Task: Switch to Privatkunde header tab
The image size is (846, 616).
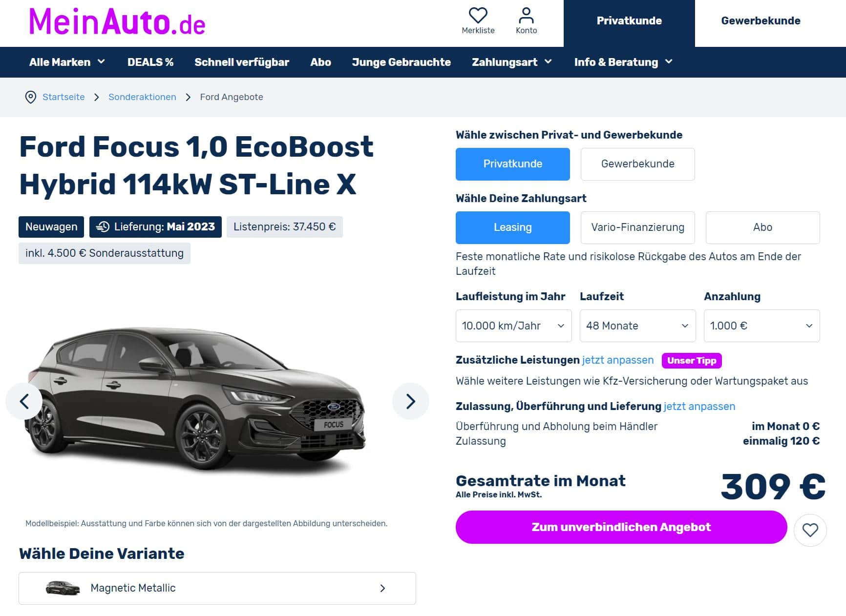Action: pos(629,21)
